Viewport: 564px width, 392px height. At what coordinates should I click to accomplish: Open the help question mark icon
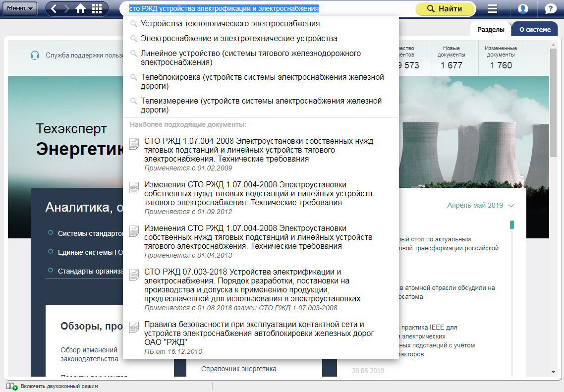550,9
